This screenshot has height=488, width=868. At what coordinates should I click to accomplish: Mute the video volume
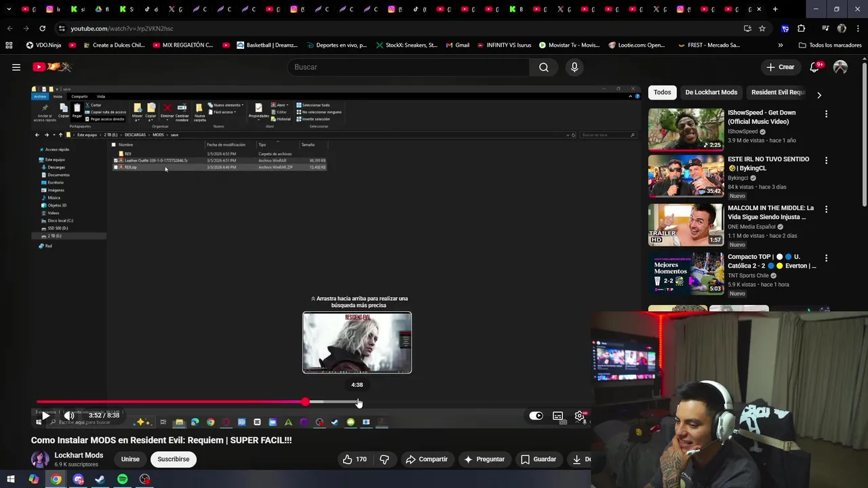click(x=68, y=415)
